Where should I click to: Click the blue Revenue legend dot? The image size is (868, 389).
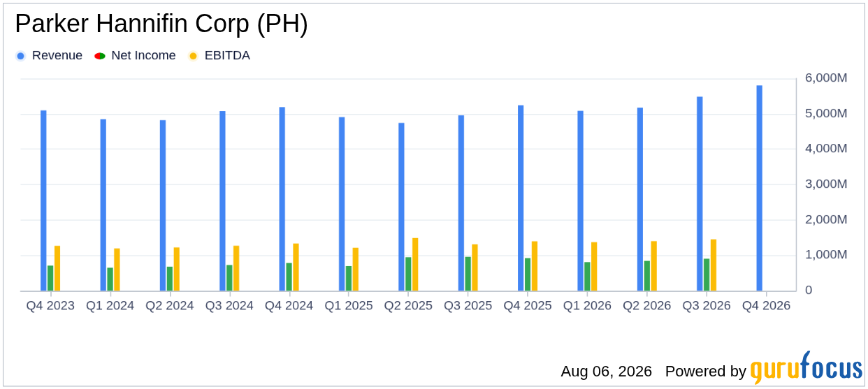[20, 56]
